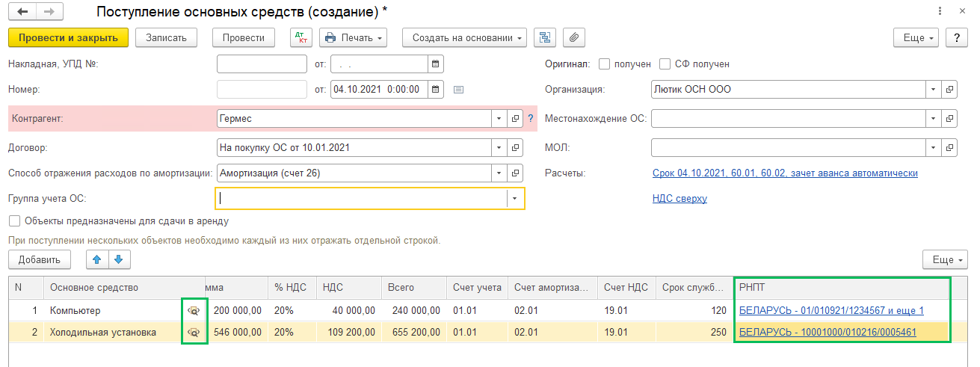Open НДС сверху link
Screen dimensions: 980x367
pos(679,198)
